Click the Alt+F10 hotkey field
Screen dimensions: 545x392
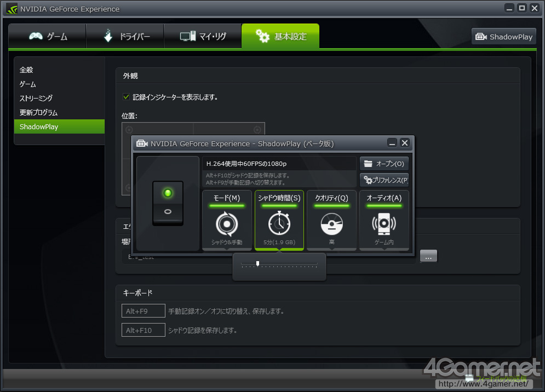(143, 330)
